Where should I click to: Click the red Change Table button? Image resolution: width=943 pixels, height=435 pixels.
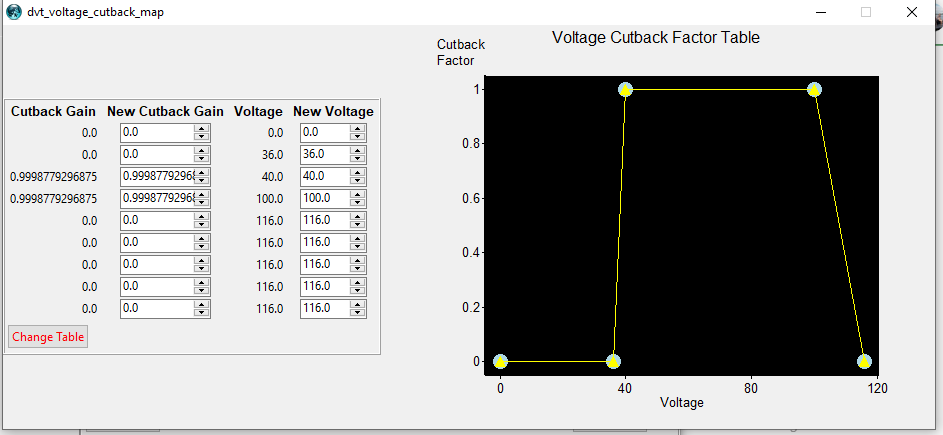[x=48, y=337]
